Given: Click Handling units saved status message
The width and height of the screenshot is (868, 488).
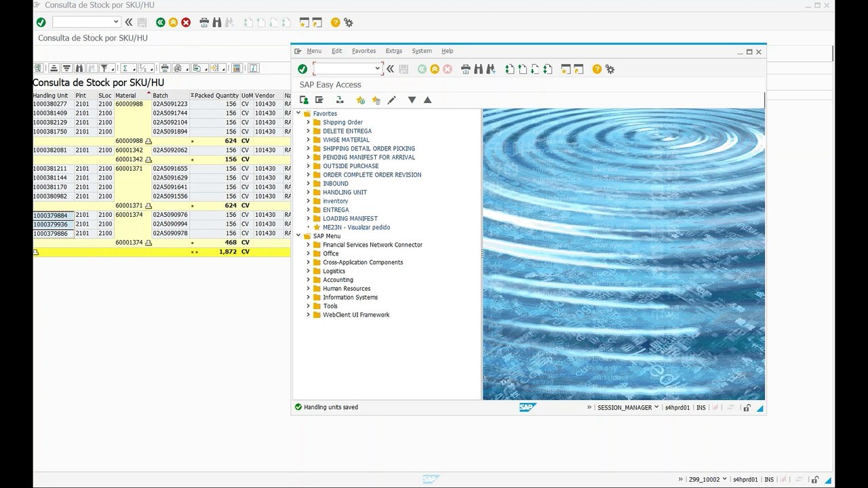Looking at the screenshot, I should pyautogui.click(x=331, y=407).
